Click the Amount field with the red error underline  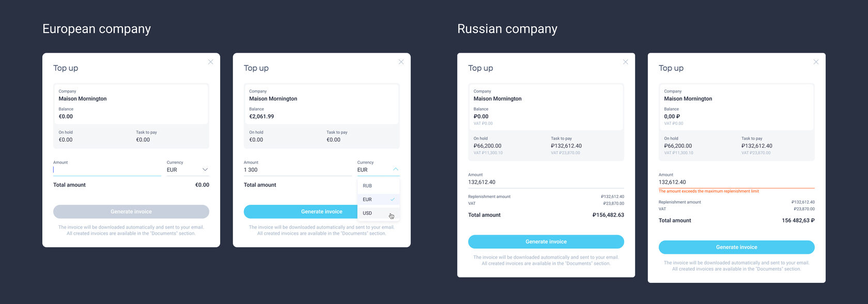point(736,182)
